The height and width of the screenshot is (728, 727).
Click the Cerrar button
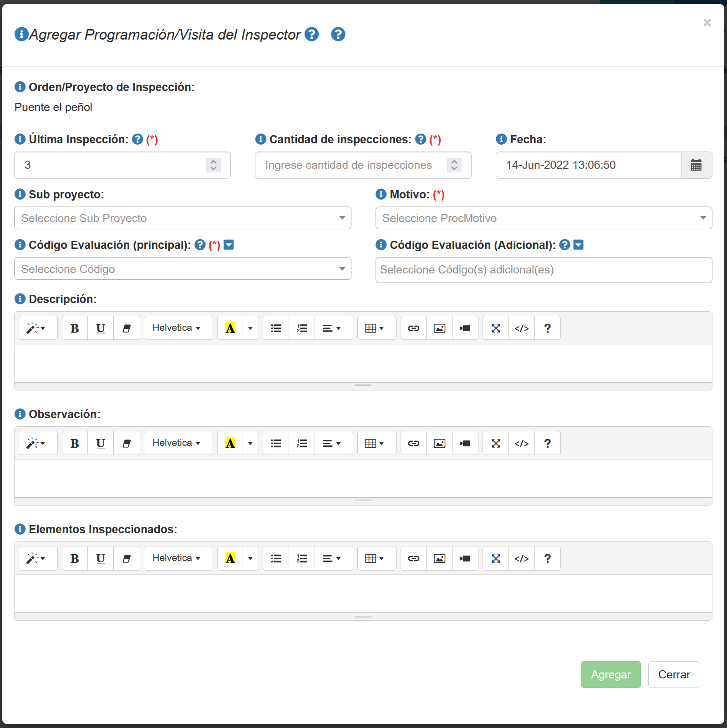pos(674,674)
